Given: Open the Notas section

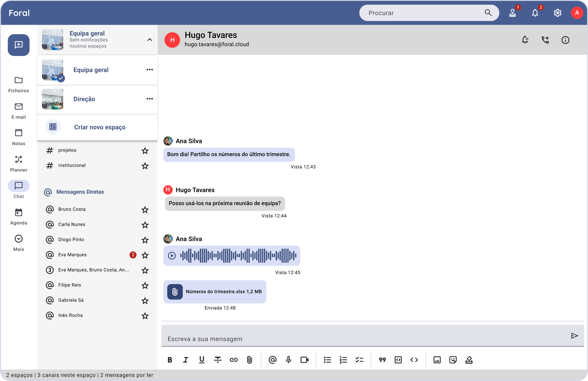Looking at the screenshot, I should (x=19, y=137).
